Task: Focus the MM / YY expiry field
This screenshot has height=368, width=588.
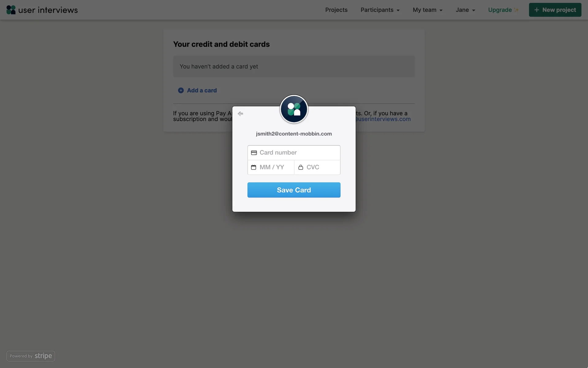Action: [271, 167]
